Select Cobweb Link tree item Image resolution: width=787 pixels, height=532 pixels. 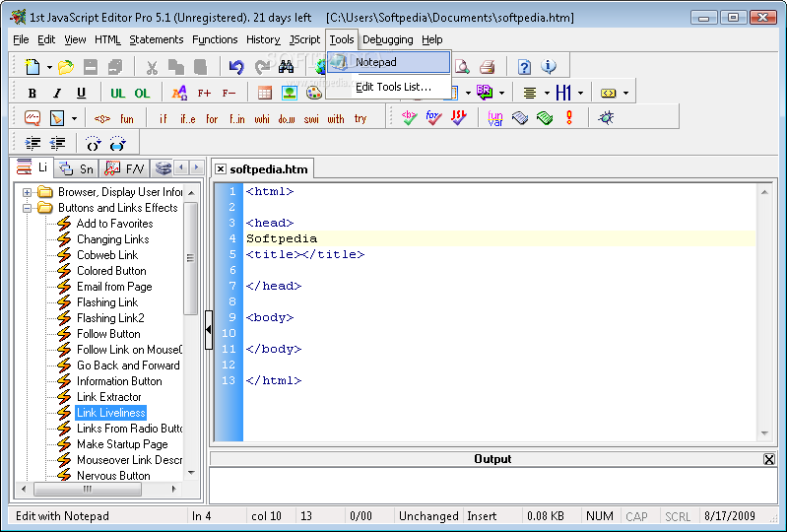[x=107, y=255]
